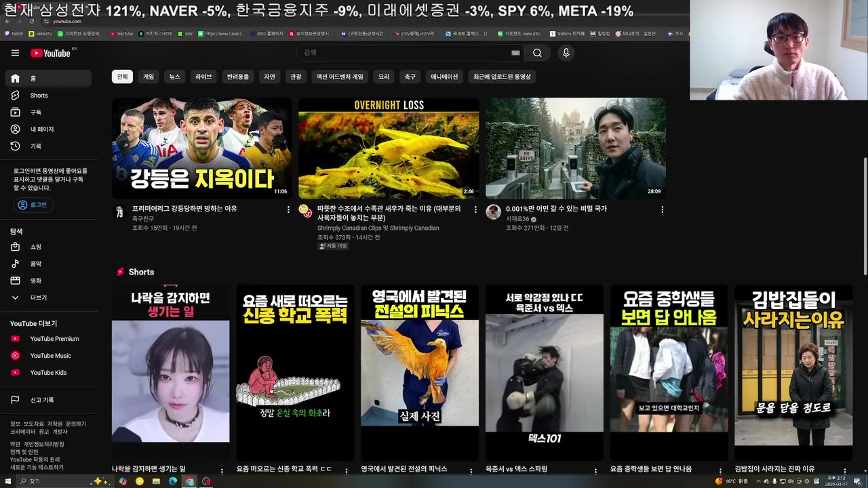
Task: Open the 크리에이터 footer link
Action: [x=22, y=432]
